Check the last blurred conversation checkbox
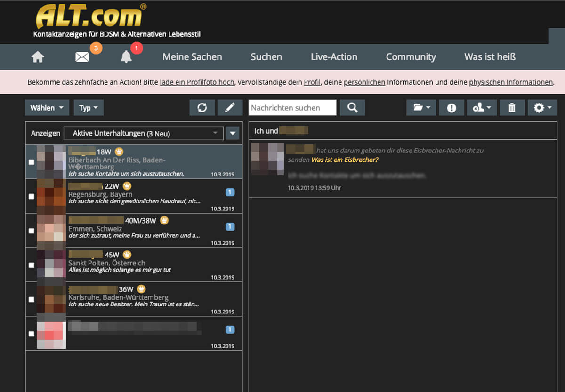 tap(32, 334)
